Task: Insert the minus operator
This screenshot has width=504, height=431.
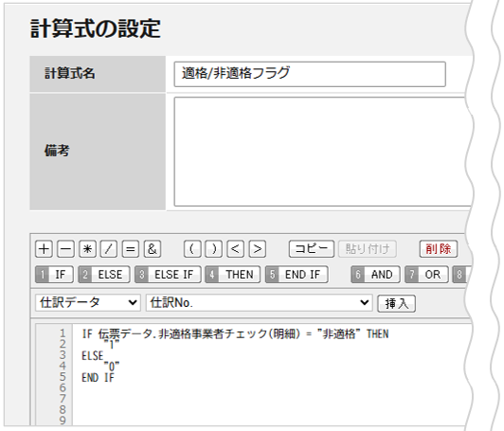Action: click(x=65, y=249)
